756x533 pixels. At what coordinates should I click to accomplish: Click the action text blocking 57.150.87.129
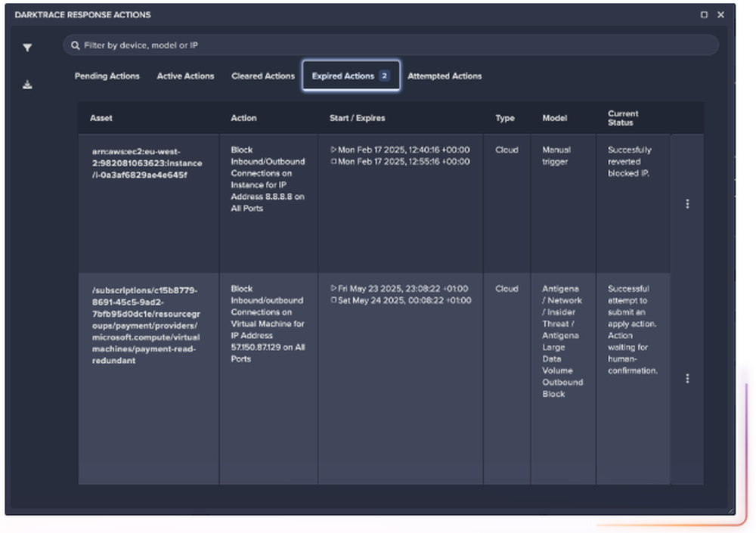pyautogui.click(x=268, y=324)
